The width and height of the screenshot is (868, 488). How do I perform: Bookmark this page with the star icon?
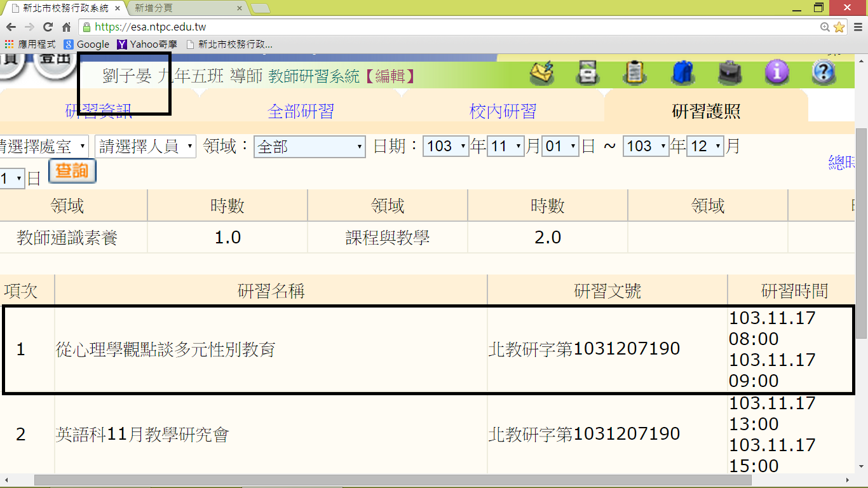pyautogui.click(x=839, y=27)
